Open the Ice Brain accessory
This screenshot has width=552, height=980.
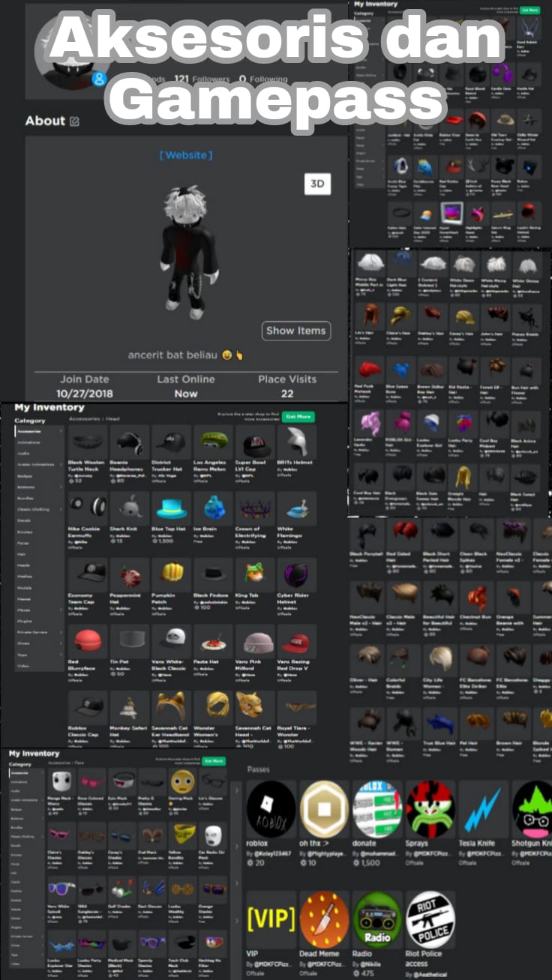[x=214, y=508]
